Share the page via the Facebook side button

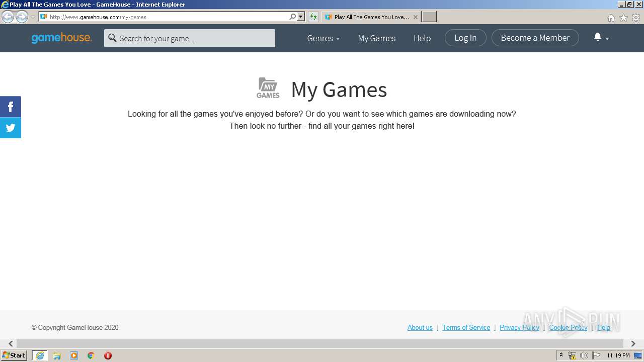click(x=11, y=107)
